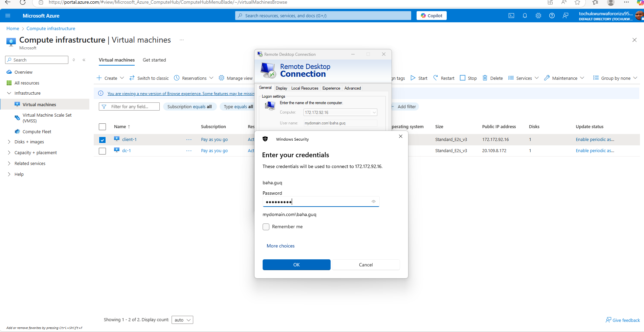Close the Windows Security dialog
Screen dimensions: 644x332
401,136
